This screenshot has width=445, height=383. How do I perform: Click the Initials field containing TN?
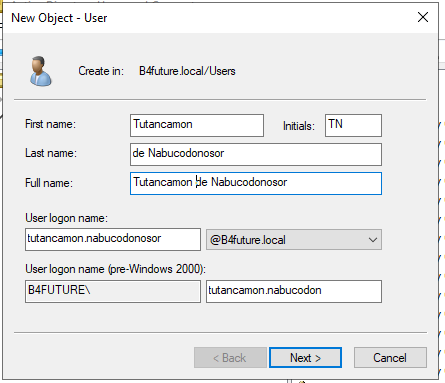[x=353, y=125]
